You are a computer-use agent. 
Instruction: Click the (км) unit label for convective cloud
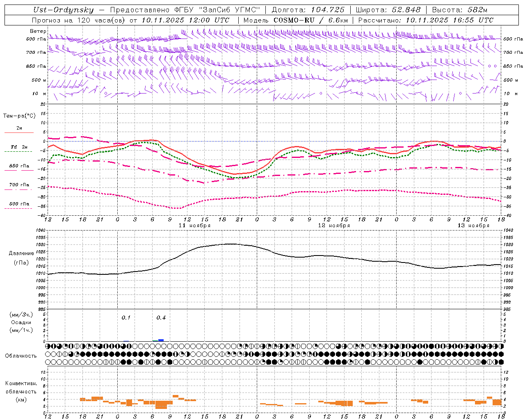pyautogui.click(x=21, y=399)
